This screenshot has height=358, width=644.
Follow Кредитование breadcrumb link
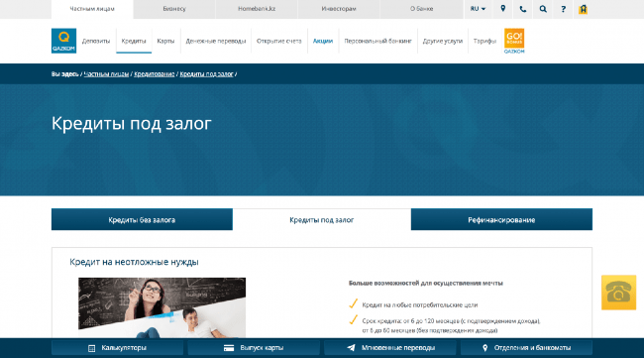click(x=154, y=74)
